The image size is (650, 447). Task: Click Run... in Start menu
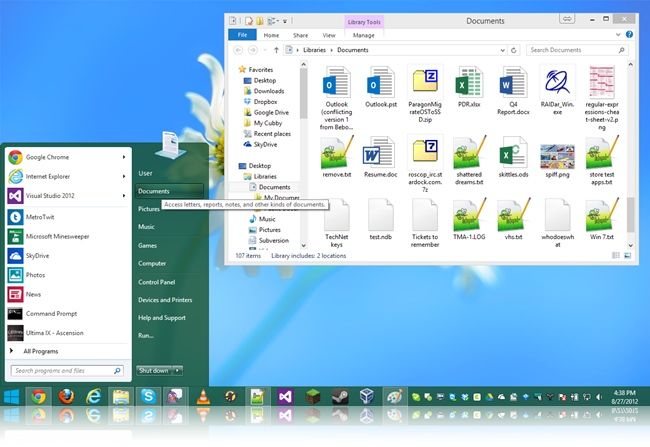click(x=146, y=335)
